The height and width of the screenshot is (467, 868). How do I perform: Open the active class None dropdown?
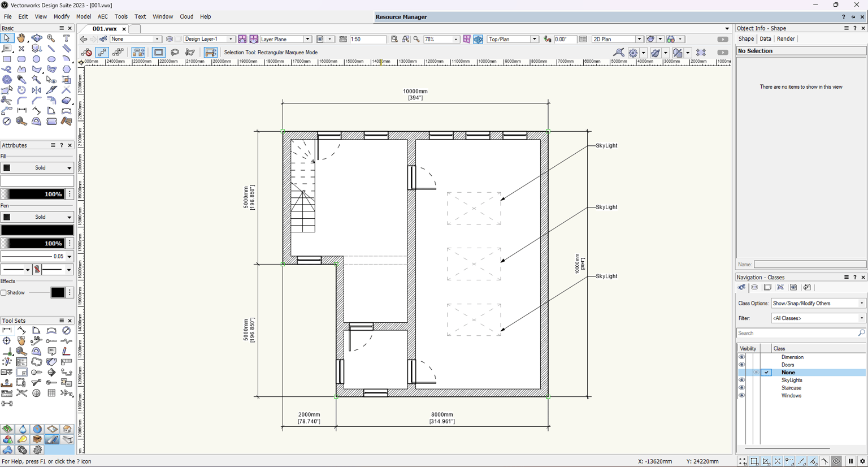pos(135,39)
